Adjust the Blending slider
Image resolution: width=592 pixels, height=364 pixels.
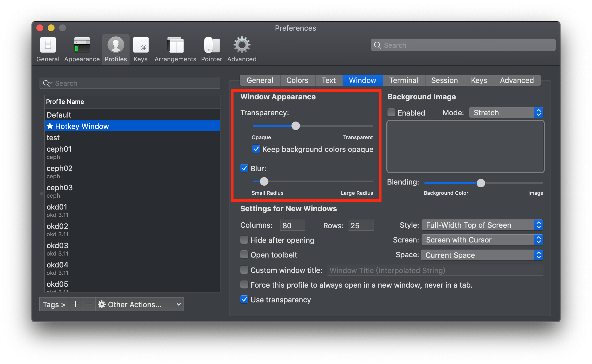pos(481,183)
